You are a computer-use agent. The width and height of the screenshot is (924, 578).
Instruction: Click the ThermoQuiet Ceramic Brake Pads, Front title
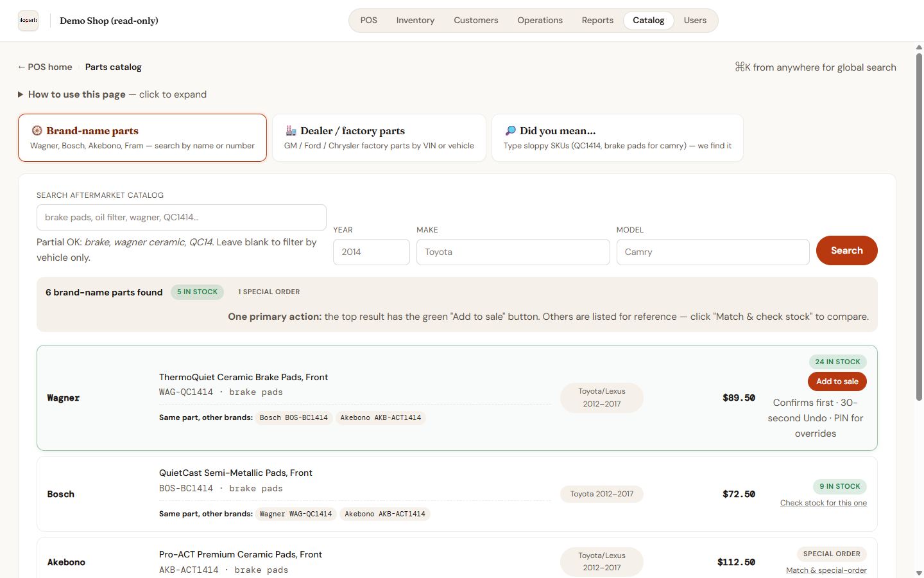click(x=244, y=377)
